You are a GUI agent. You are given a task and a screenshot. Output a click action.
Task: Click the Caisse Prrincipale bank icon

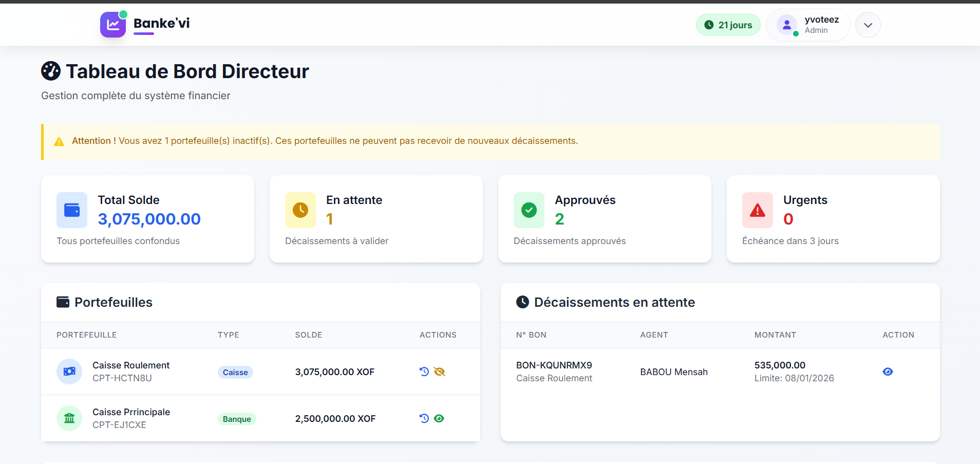[x=69, y=418]
